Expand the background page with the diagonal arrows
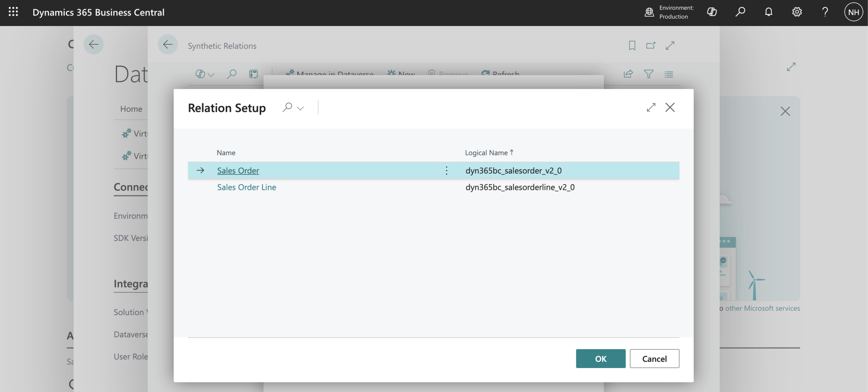 [x=791, y=67]
